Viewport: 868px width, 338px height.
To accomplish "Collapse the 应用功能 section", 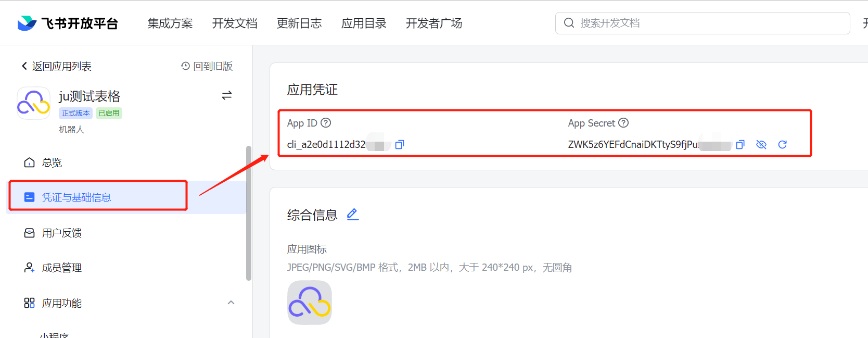I will tap(231, 303).
